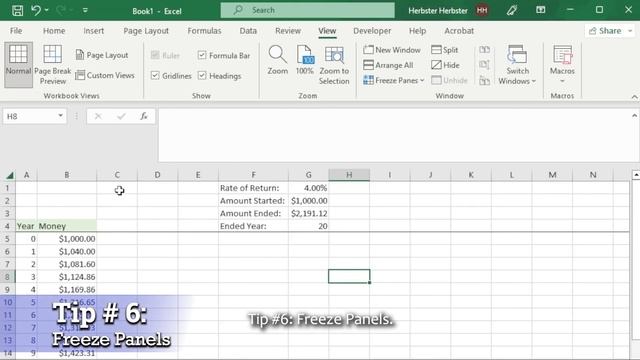The height and width of the screenshot is (360, 640).
Task: Open the Page Layout ribbon tab
Action: (146, 31)
